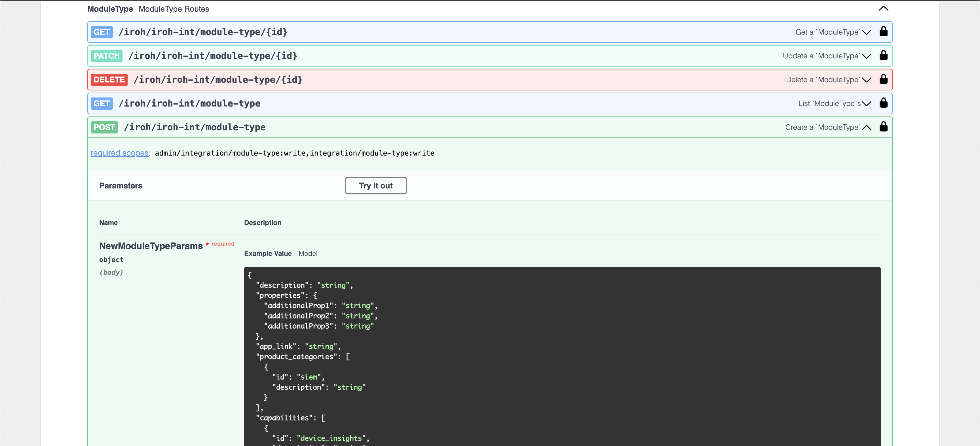Open the required scopes link

(119, 153)
